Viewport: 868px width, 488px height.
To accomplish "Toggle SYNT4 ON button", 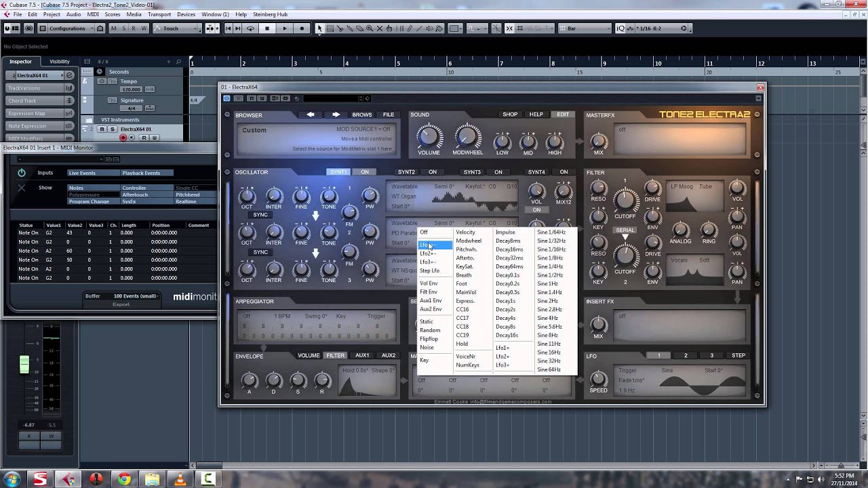I will (564, 172).
